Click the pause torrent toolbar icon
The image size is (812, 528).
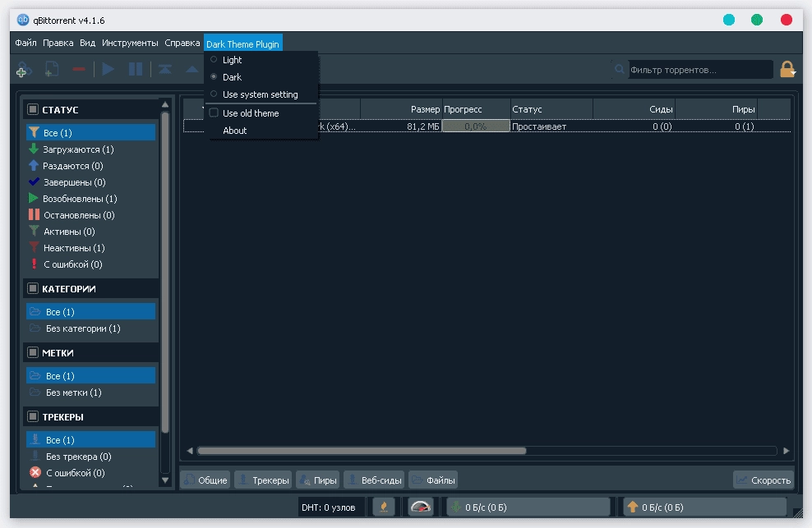pyautogui.click(x=136, y=69)
